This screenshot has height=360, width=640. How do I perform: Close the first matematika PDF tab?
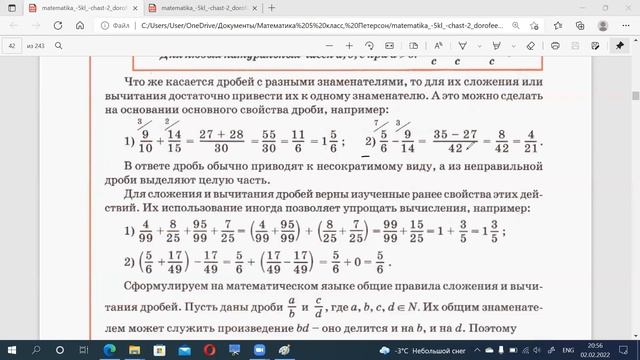(x=135, y=8)
